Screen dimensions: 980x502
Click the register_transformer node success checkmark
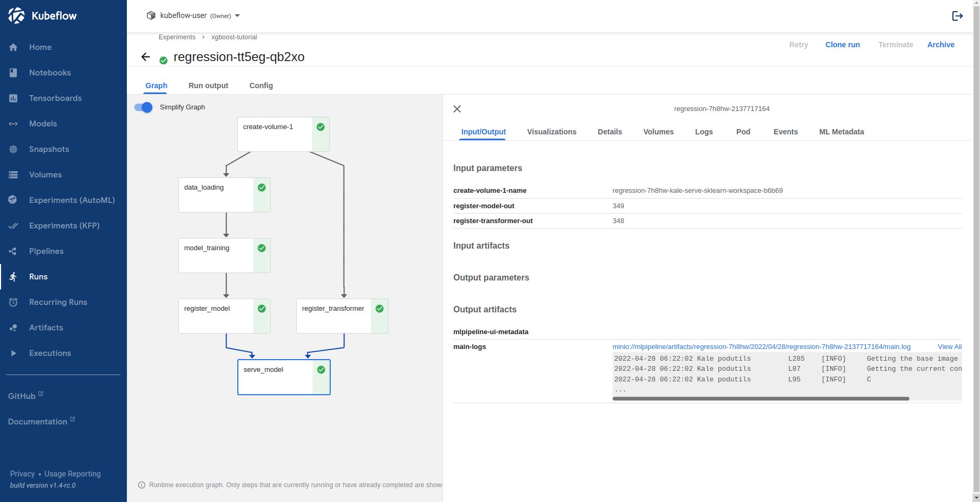coord(380,309)
